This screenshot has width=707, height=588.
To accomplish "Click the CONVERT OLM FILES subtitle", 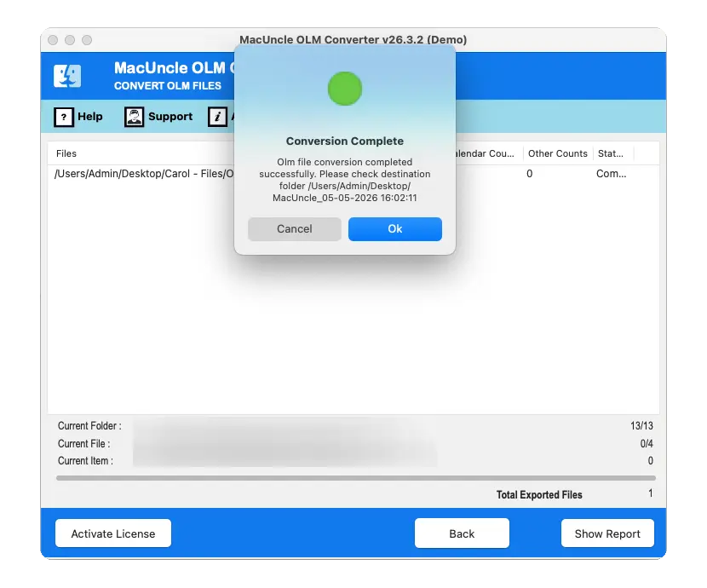I will click(168, 86).
